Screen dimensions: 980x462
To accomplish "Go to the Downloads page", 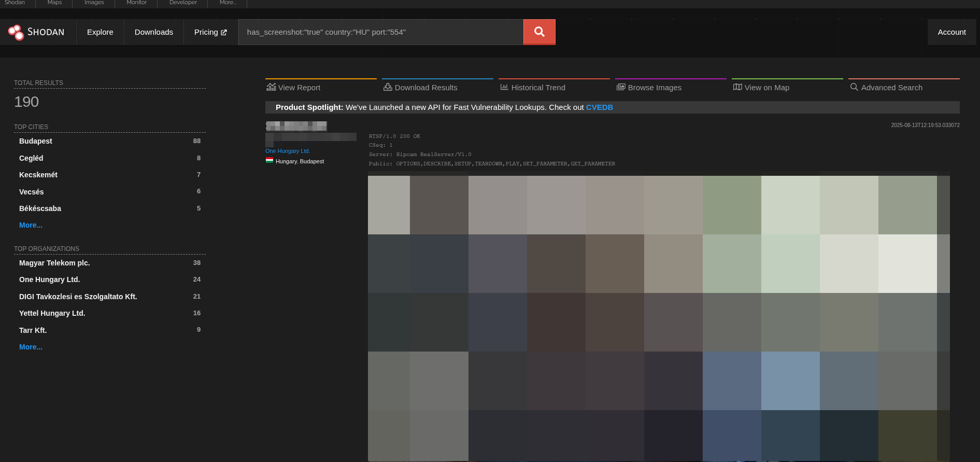I will [153, 32].
